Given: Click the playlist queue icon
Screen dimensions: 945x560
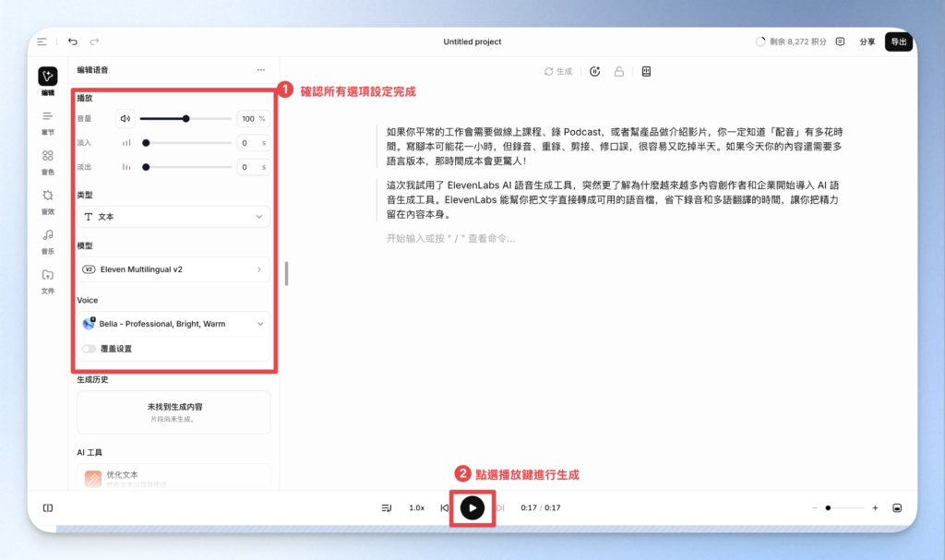Looking at the screenshot, I should coord(387,508).
